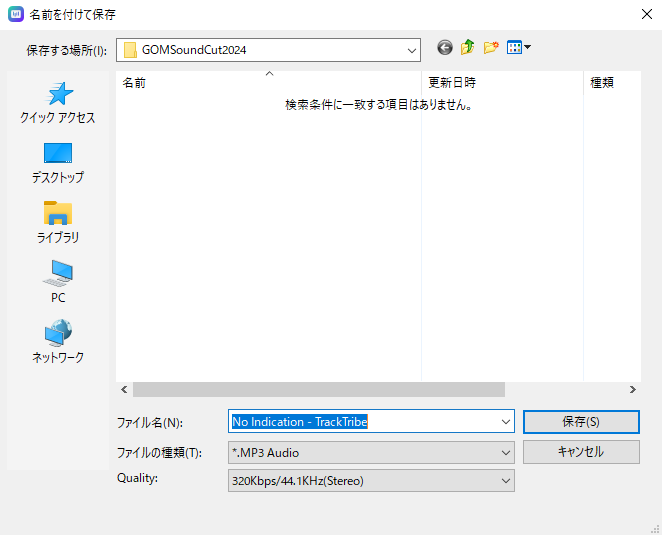Open the Quality 320Kbps dropdown
662x535 pixels.
(505, 481)
